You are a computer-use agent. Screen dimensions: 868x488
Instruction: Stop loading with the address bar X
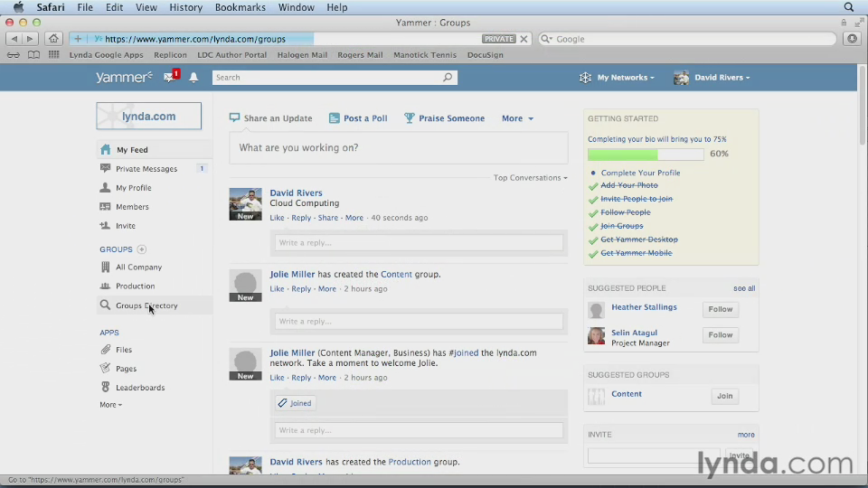(x=524, y=39)
